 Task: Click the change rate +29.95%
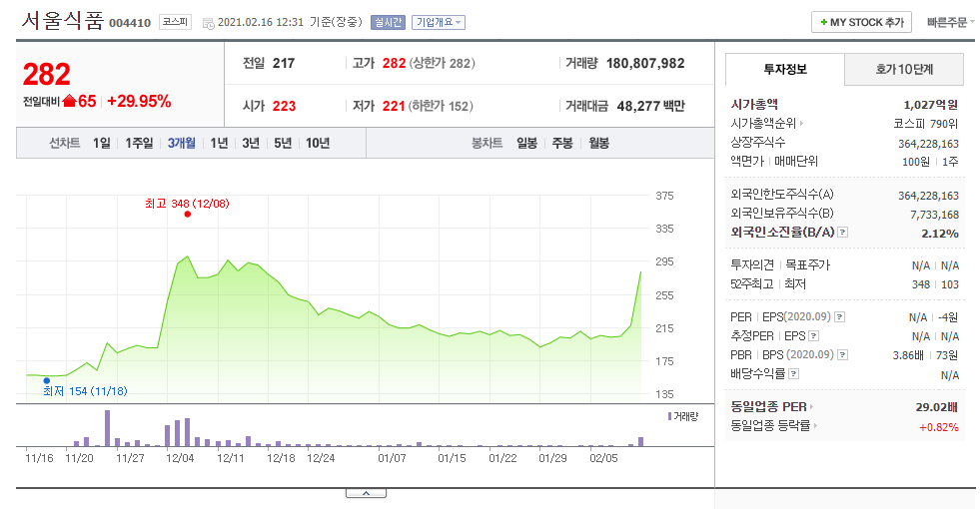139,101
